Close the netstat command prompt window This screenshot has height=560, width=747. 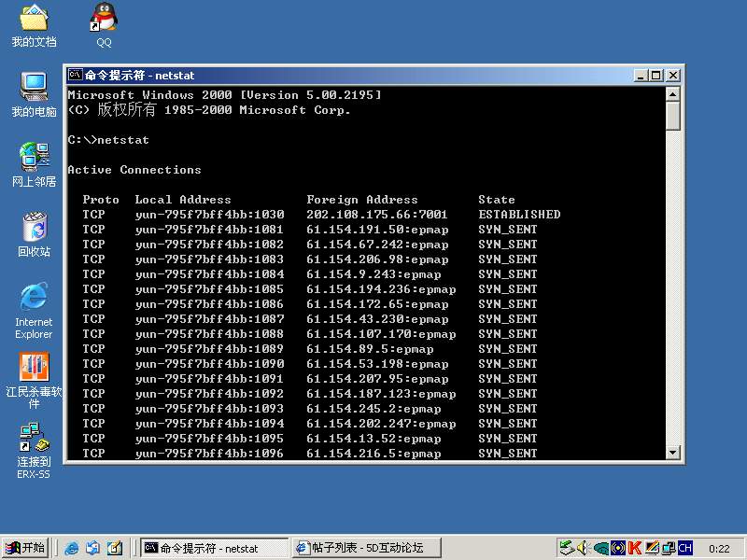[672, 76]
